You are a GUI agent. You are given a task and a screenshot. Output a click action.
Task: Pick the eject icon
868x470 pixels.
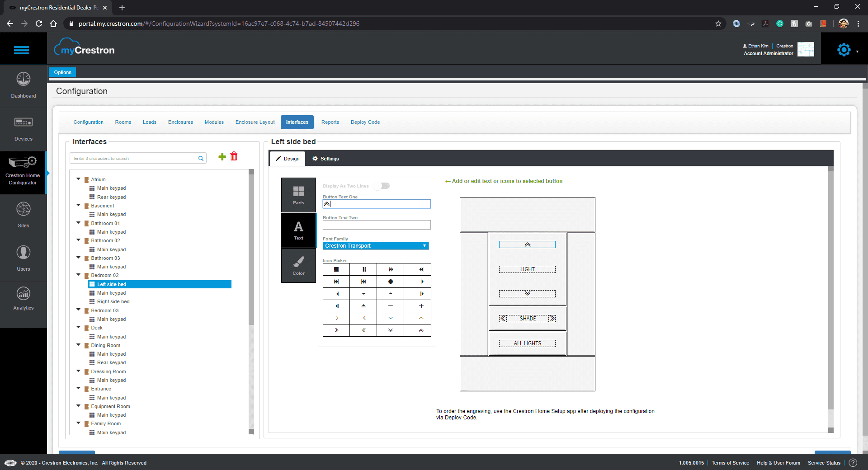363,306
